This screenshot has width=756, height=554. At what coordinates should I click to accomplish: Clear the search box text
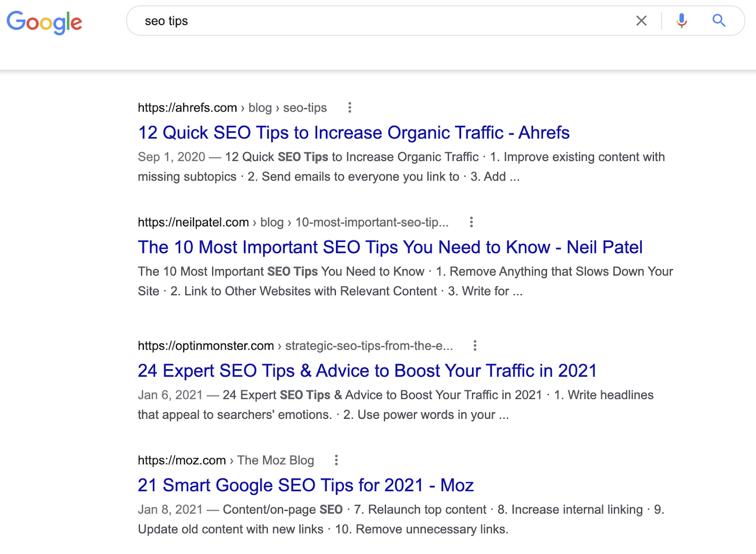click(x=641, y=21)
